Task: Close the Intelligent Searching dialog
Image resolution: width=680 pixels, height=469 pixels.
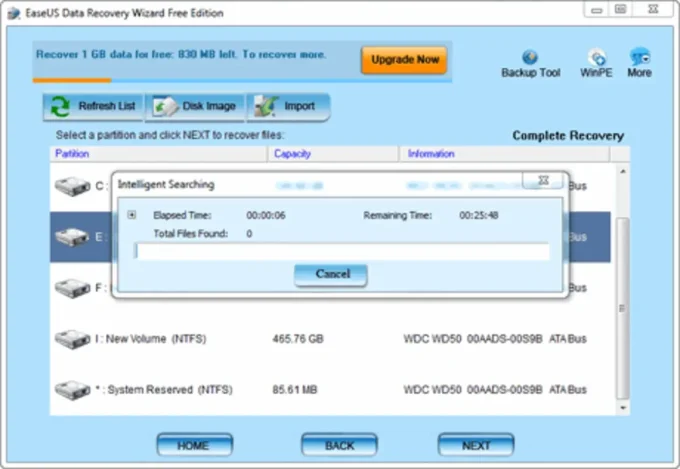Action: [543, 181]
